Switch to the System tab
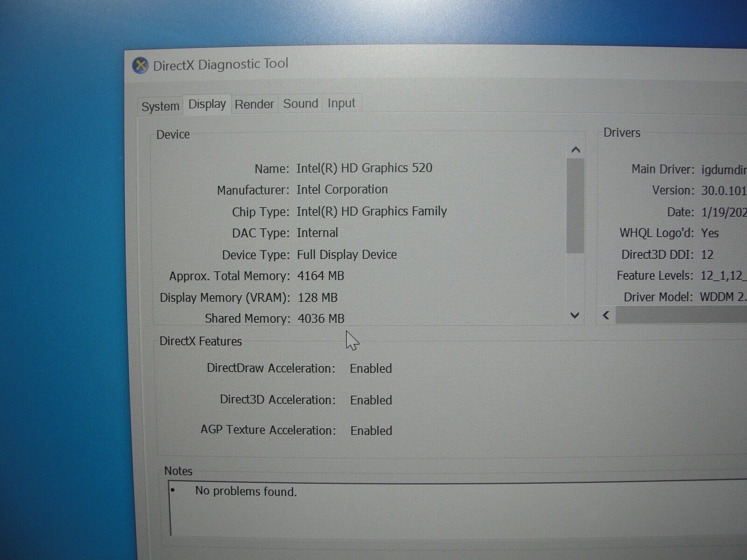This screenshot has width=747, height=560. tap(160, 106)
